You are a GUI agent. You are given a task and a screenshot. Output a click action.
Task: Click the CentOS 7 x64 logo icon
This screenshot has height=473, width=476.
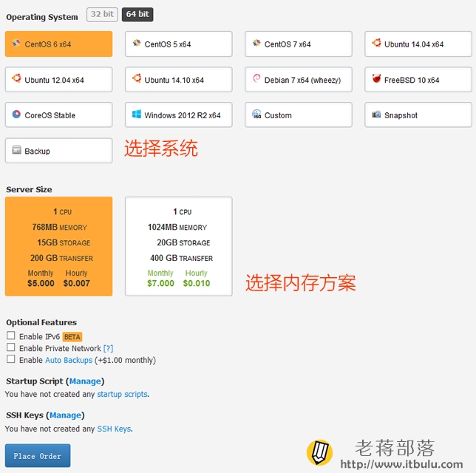pyautogui.click(x=256, y=43)
